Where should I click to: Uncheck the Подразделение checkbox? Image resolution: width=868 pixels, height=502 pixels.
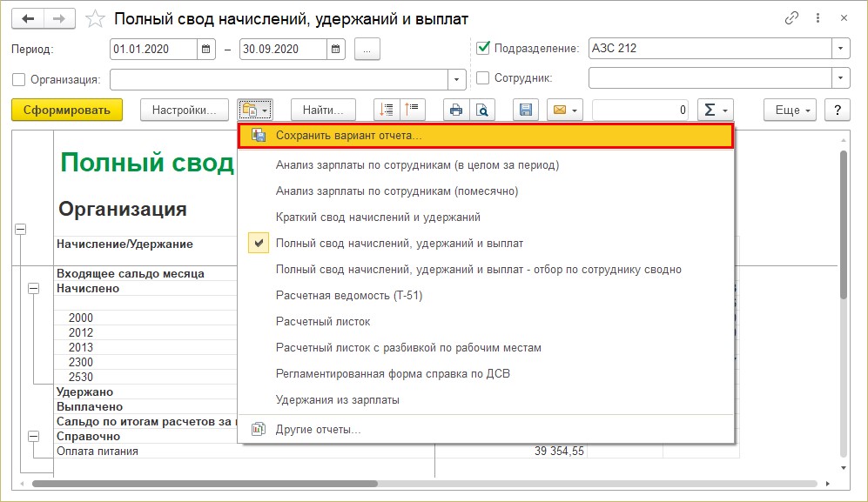(483, 48)
